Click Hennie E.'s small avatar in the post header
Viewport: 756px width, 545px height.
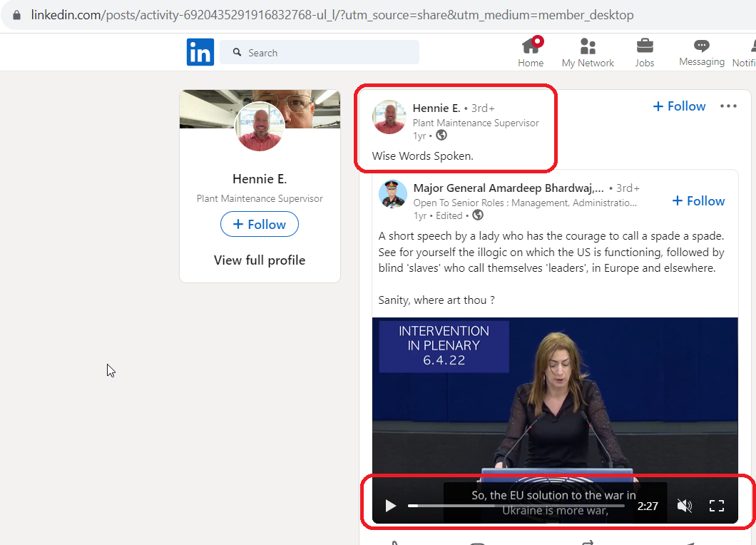[389, 117]
